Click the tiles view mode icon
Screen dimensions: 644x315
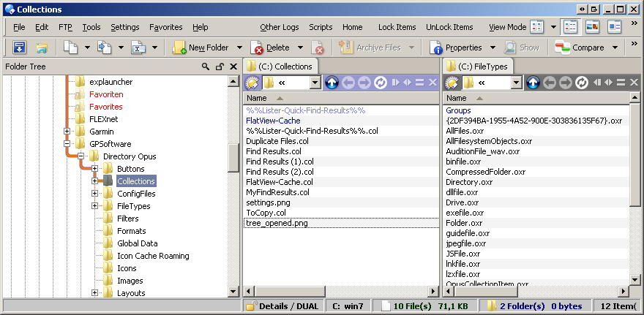tap(615, 27)
